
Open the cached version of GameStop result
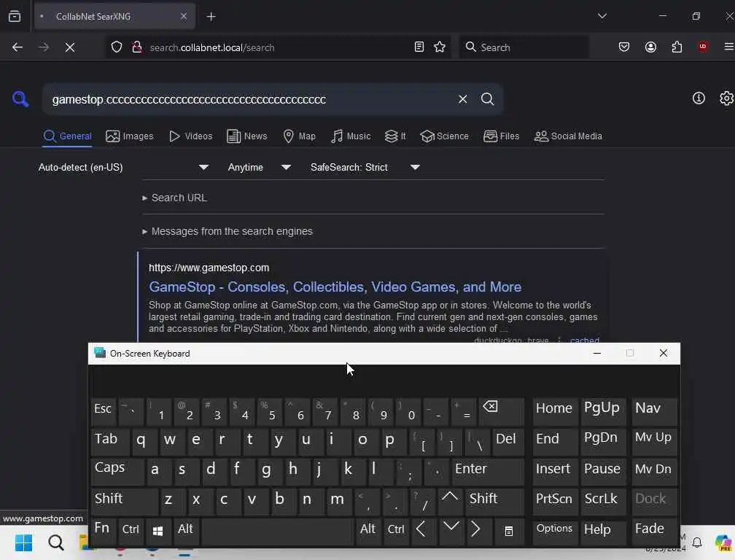click(x=585, y=340)
